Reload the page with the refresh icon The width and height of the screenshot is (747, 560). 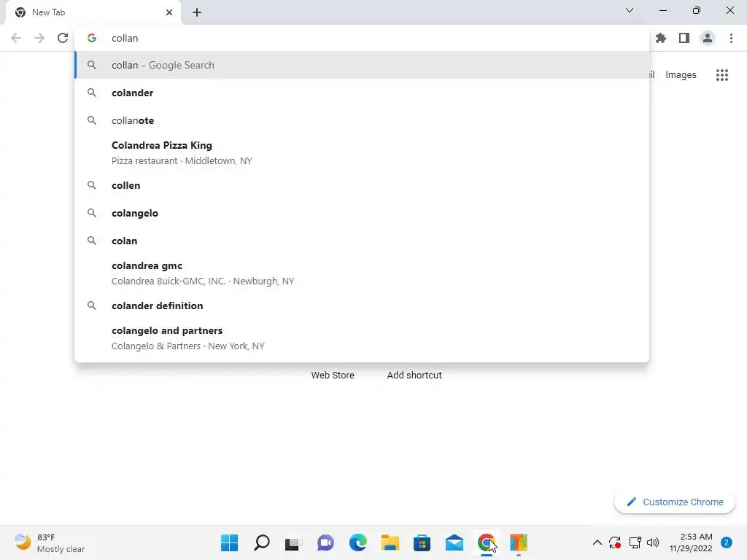[x=63, y=38]
